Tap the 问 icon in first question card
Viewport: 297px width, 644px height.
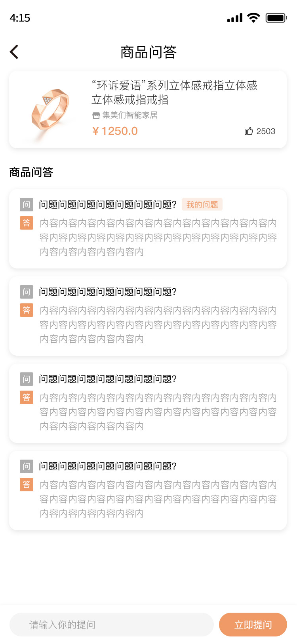(27, 205)
